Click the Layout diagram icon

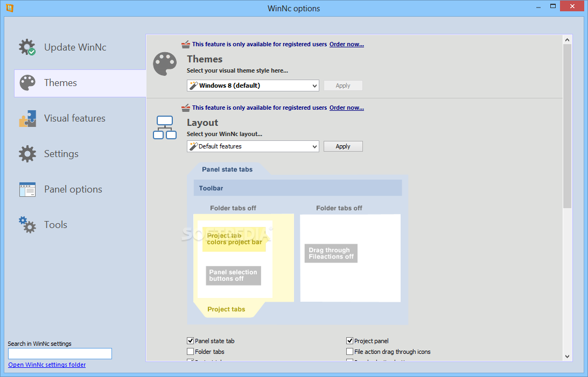165,127
